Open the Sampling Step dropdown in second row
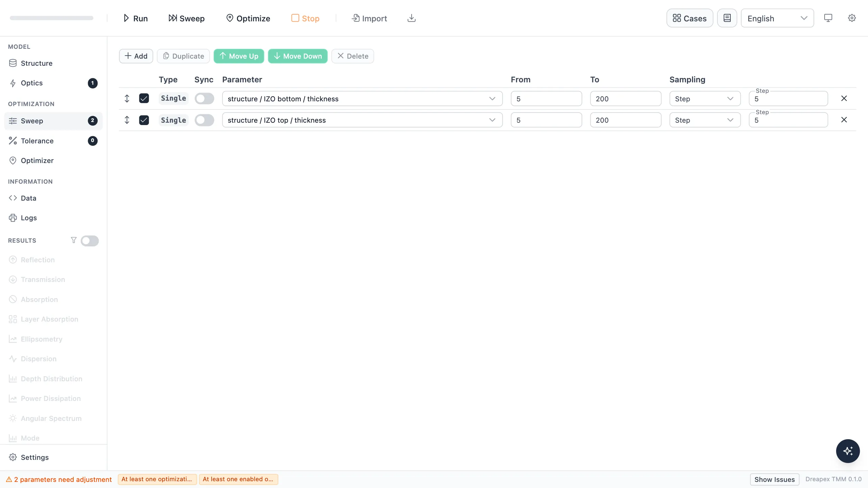The width and height of the screenshot is (868, 488). (705, 120)
